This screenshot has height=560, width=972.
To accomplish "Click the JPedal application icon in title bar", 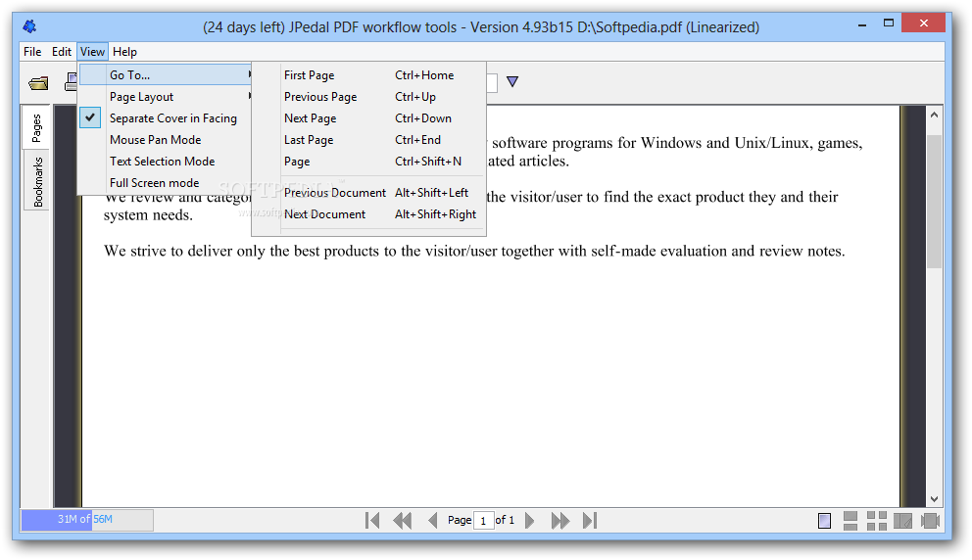I will click(29, 26).
